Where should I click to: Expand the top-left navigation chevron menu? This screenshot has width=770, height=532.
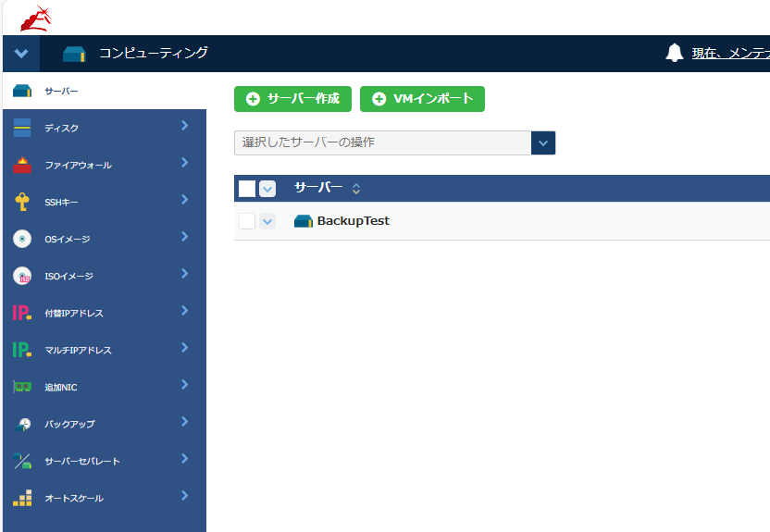(21, 54)
